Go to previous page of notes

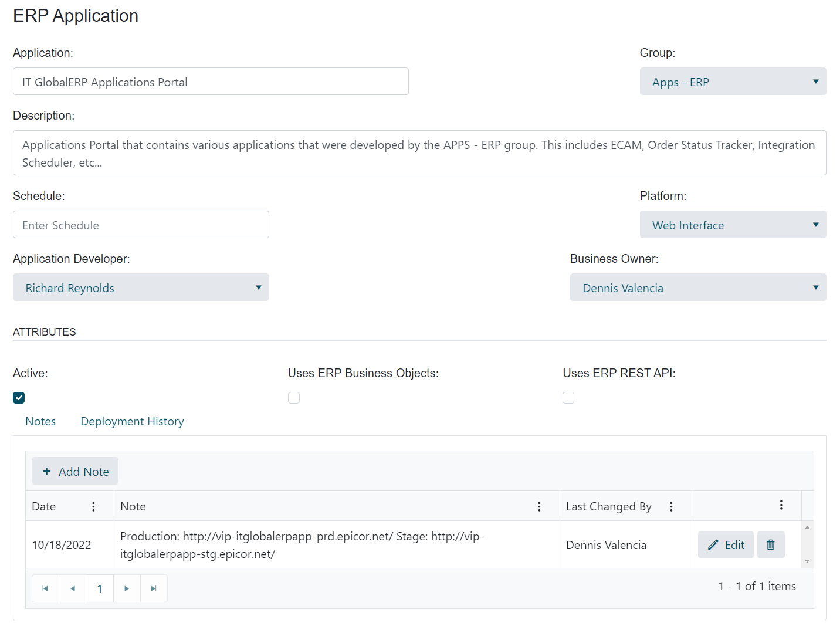click(x=73, y=588)
